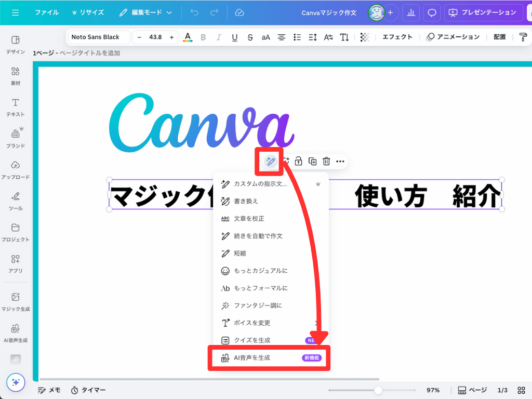Viewport: 532px width, 399px height.
Task: Open the アップロード uploads panel
Action: 15,170
